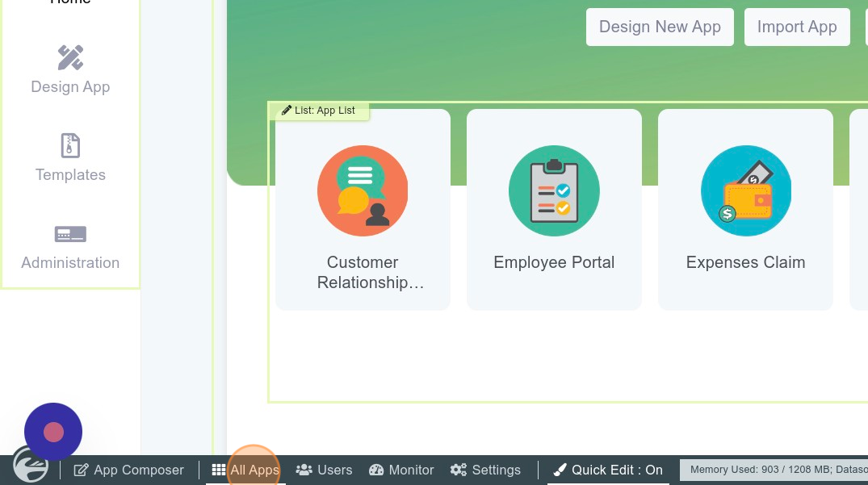868x485 pixels.
Task: Click the Users group icon
Action: (304, 470)
